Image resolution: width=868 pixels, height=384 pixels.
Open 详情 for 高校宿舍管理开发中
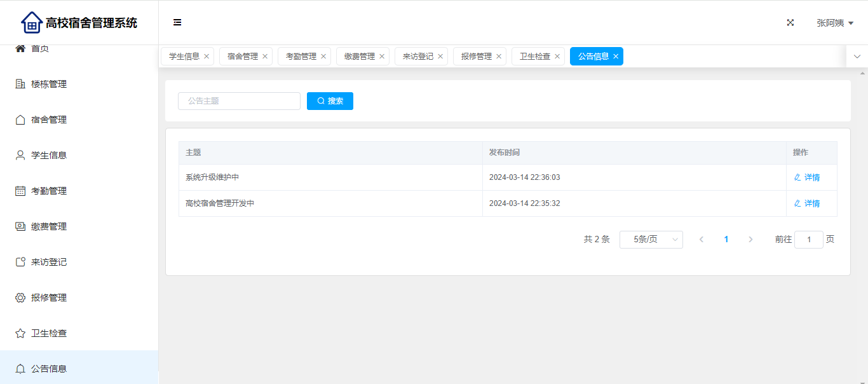coord(807,203)
